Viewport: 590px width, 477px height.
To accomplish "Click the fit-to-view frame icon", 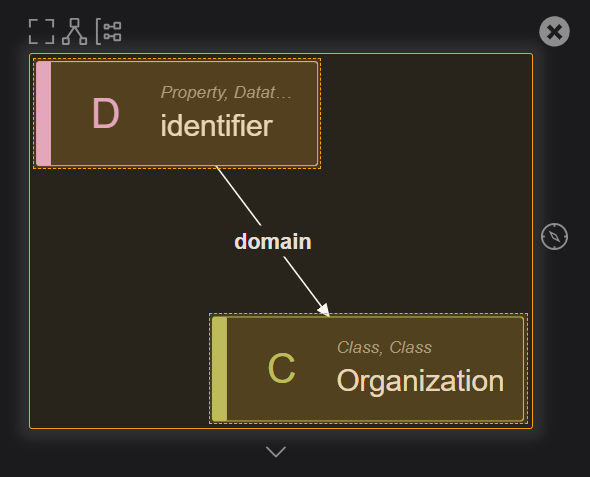I will (41, 31).
